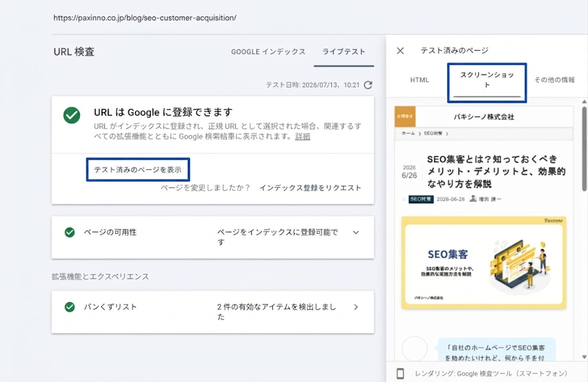This screenshot has width=588, height=382.
Task: Click SEO対策 breadcrumb in page preview
Action: coord(433,133)
